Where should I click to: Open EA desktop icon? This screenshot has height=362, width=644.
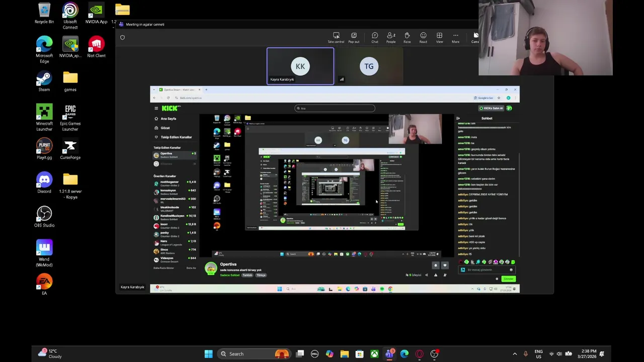coord(44,285)
